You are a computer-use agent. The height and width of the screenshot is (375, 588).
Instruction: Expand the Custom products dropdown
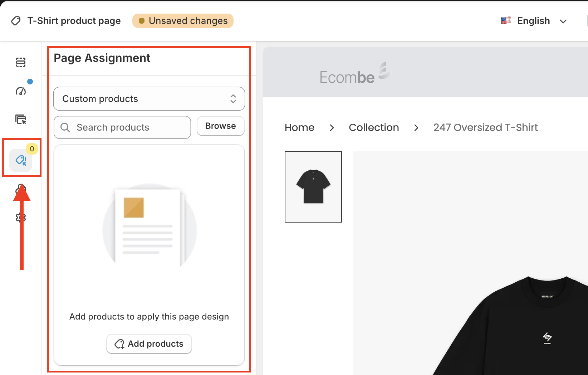[x=149, y=99]
